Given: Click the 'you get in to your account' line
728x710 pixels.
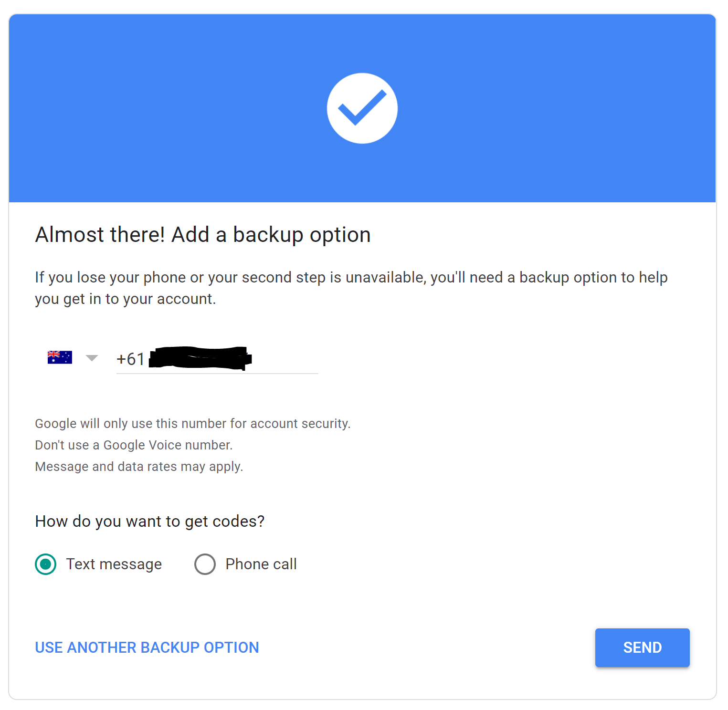Looking at the screenshot, I should pyautogui.click(x=126, y=299).
